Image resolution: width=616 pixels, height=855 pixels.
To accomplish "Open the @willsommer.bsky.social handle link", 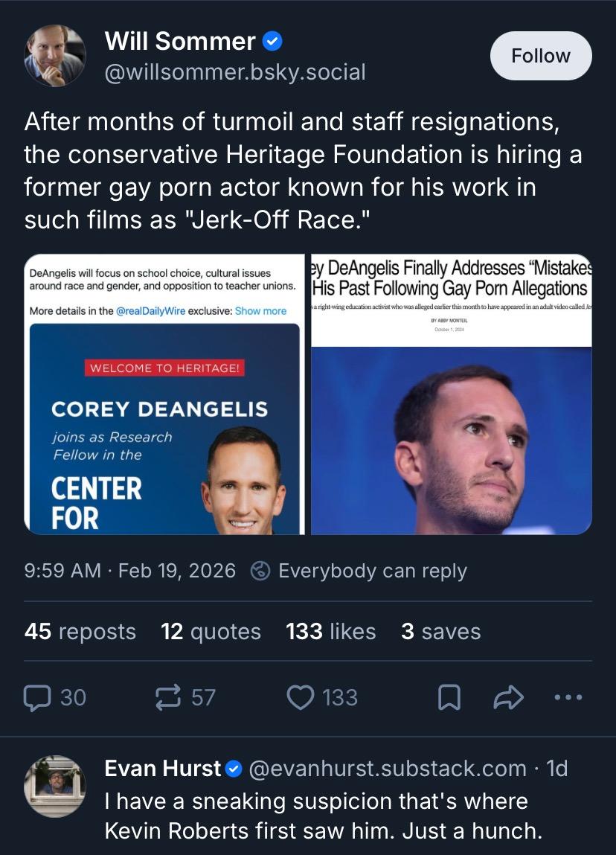I will pyautogui.click(x=235, y=72).
